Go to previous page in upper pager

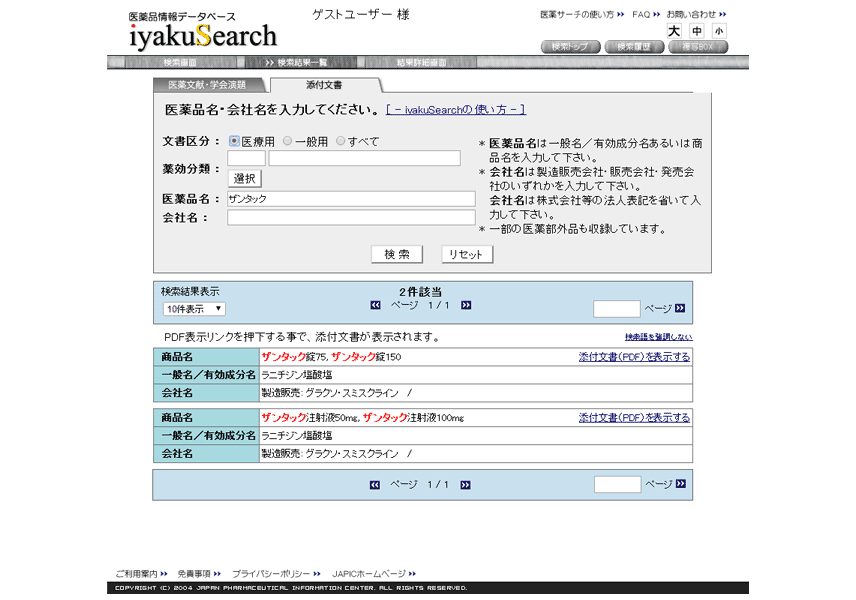coord(375,305)
